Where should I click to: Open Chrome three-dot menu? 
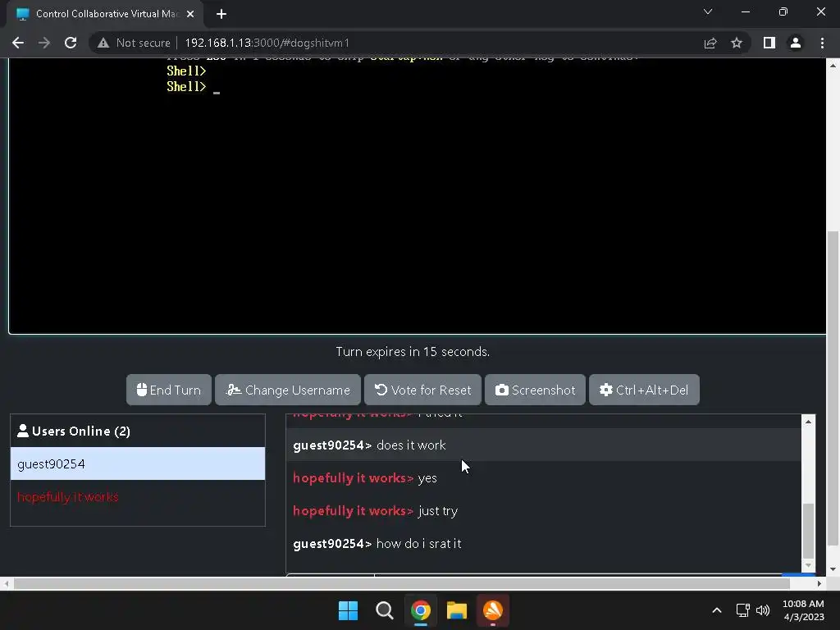(x=822, y=43)
